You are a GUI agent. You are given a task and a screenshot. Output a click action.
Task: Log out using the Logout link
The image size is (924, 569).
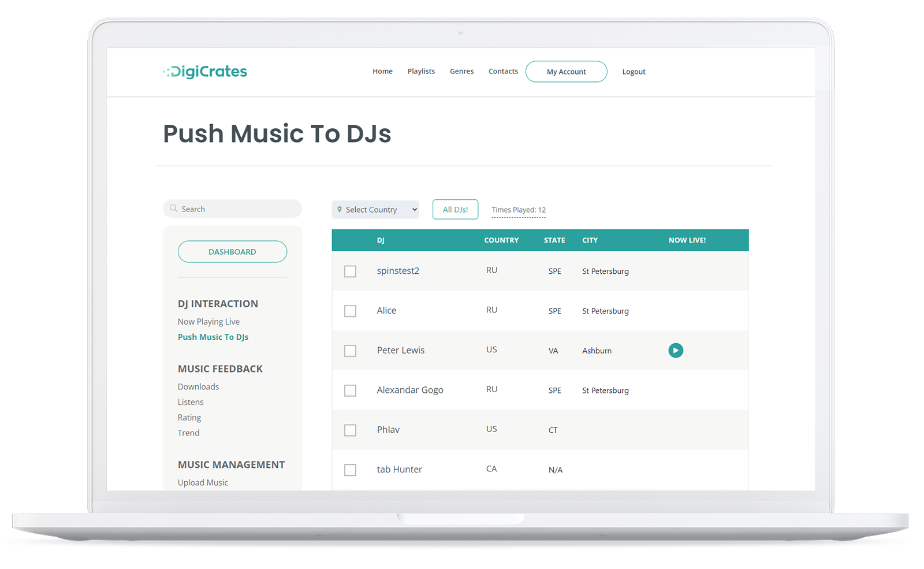click(634, 72)
